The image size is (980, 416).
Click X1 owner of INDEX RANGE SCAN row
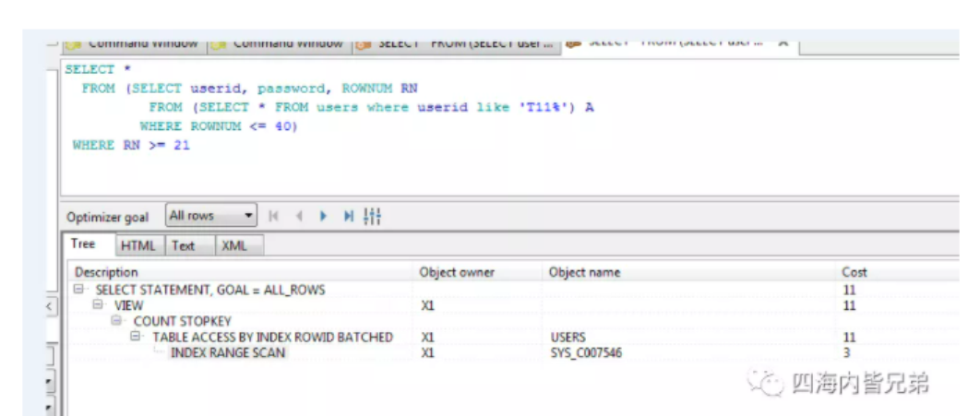(428, 353)
